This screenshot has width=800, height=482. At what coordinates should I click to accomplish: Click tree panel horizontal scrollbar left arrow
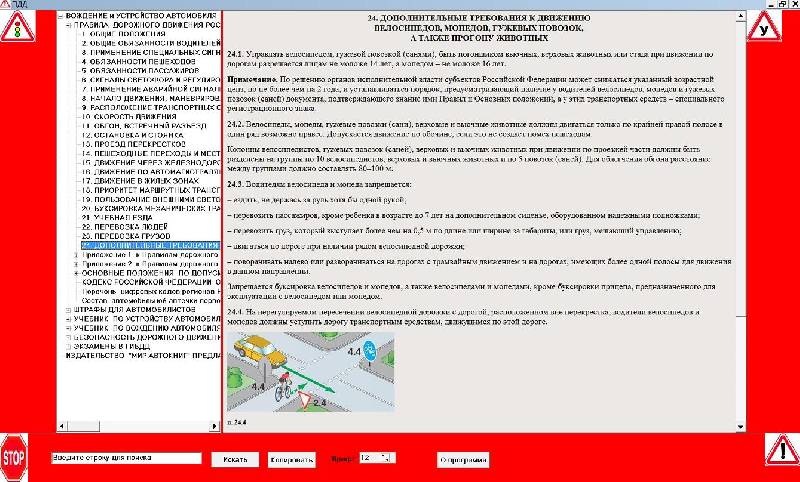point(62,426)
